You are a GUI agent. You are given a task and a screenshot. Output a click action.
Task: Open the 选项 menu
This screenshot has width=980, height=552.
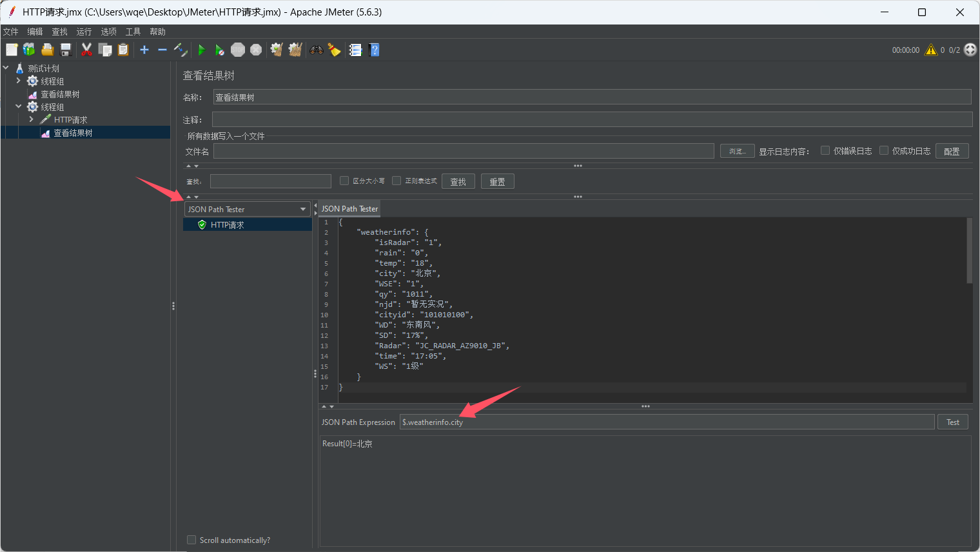point(108,32)
